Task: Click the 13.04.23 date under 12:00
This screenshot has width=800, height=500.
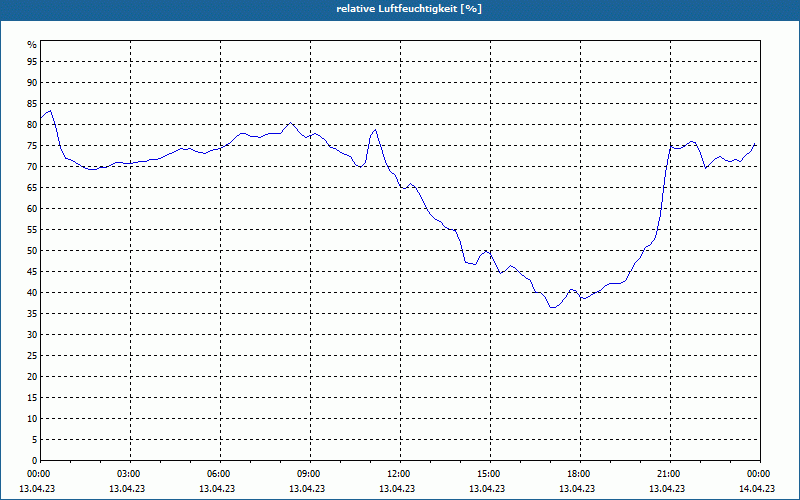Action: 397,489
